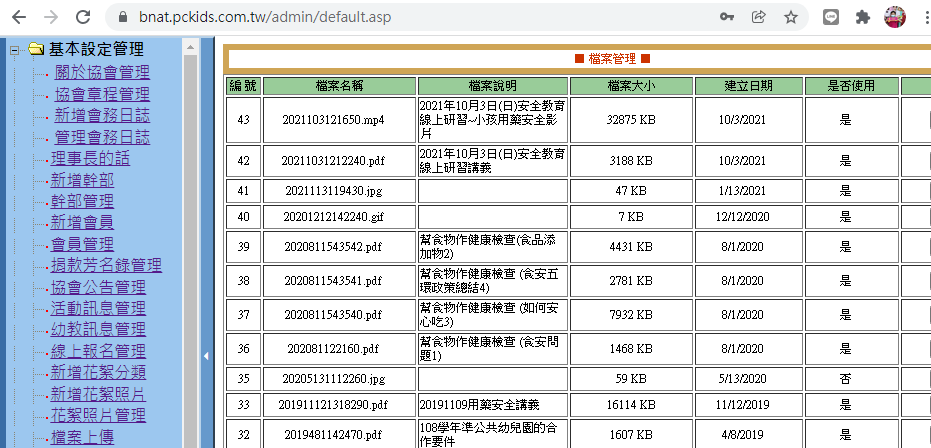Bookmark this page with star icon

point(790,17)
